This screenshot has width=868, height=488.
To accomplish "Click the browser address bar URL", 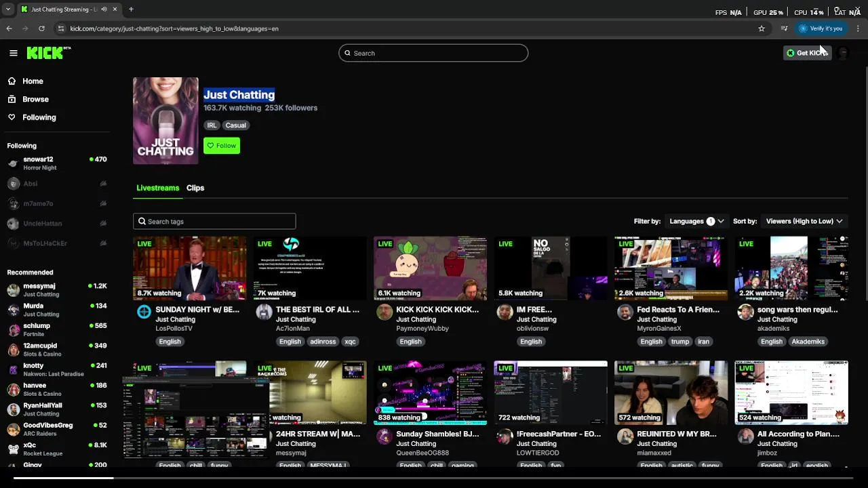I will [x=174, y=28].
